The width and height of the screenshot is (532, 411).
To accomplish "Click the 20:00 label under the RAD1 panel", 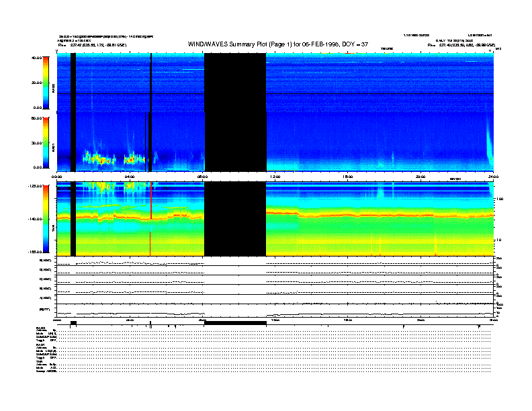I will pyautogui.click(x=420, y=177).
